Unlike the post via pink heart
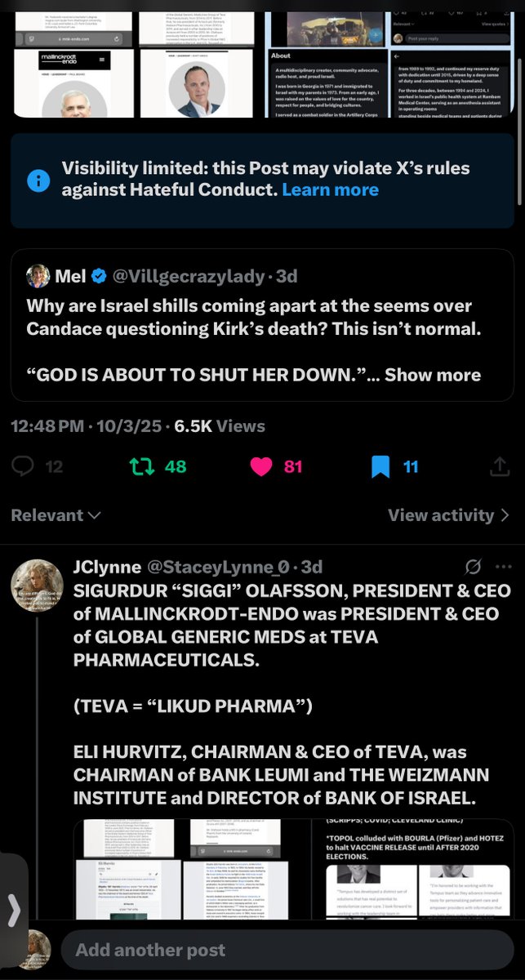The width and height of the screenshot is (525, 980). (260, 466)
